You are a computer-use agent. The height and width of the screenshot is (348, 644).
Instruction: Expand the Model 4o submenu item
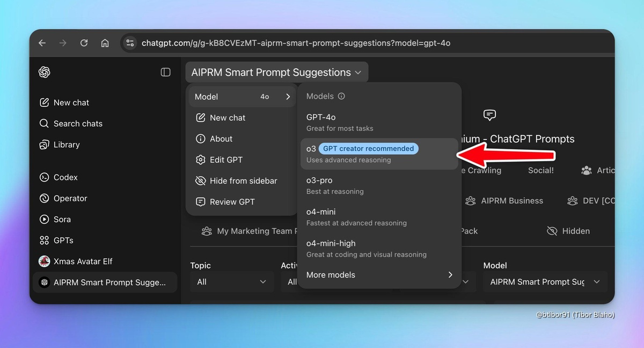[242, 97]
